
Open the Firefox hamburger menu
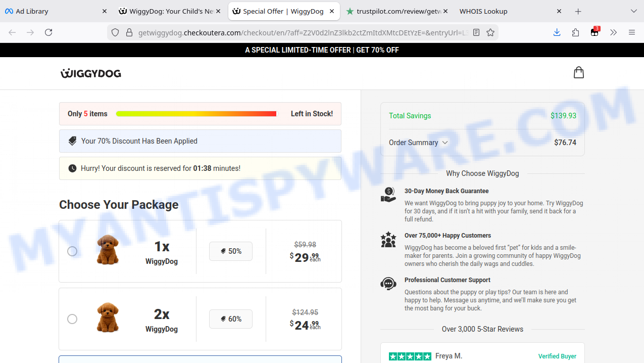pyautogui.click(x=631, y=32)
